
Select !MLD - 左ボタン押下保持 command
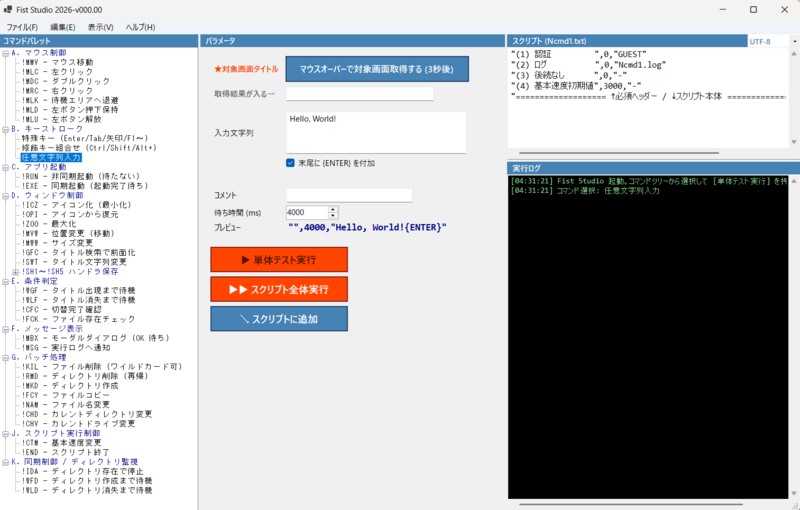pos(70,110)
